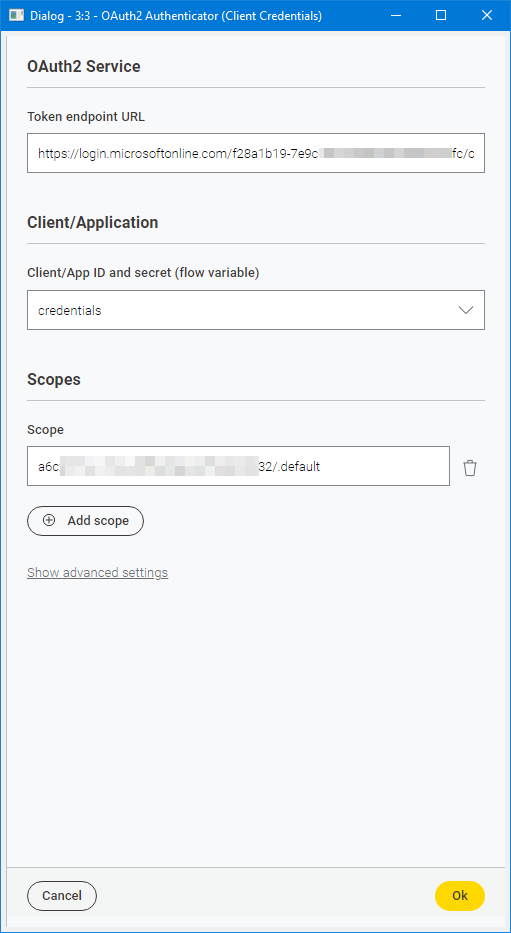Click the Token endpoint URL label
The width and height of the screenshot is (511, 933).
click(x=86, y=117)
